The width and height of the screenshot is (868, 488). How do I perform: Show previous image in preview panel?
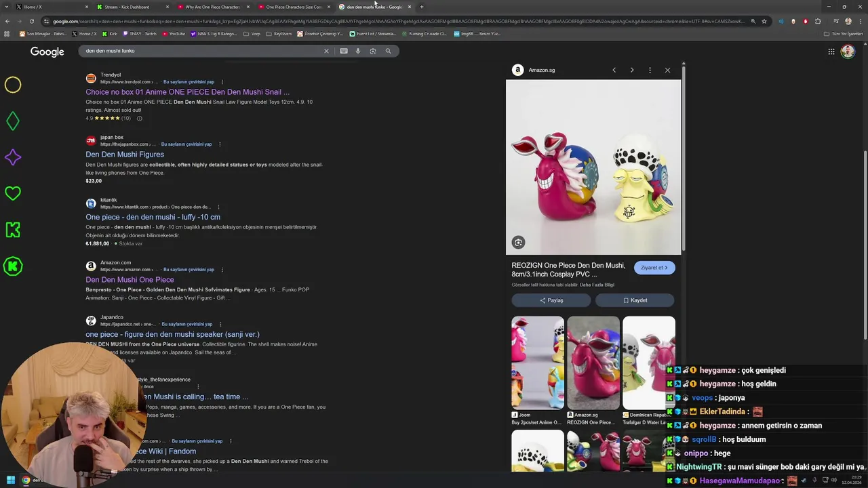pos(614,70)
